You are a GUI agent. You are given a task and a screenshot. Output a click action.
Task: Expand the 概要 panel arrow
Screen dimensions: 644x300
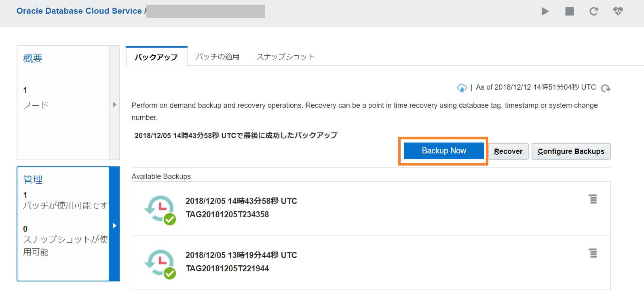click(x=114, y=104)
